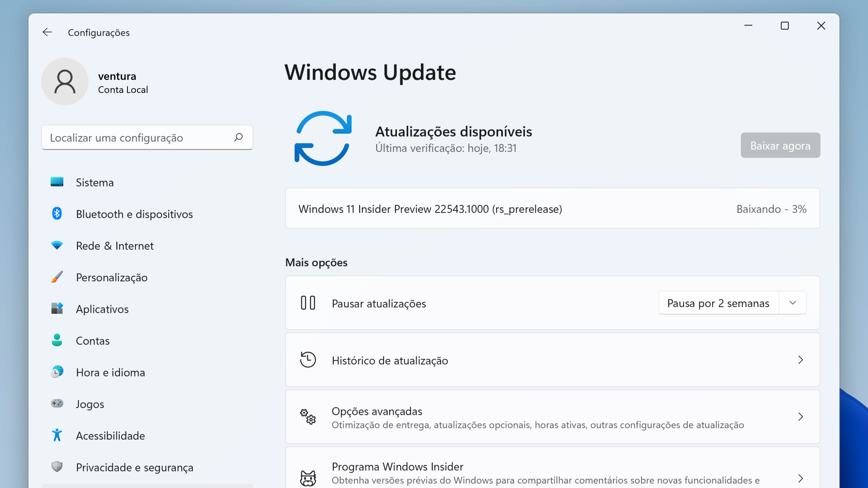Image resolution: width=868 pixels, height=488 pixels.
Task: Open the Jogos category
Action: [147, 404]
